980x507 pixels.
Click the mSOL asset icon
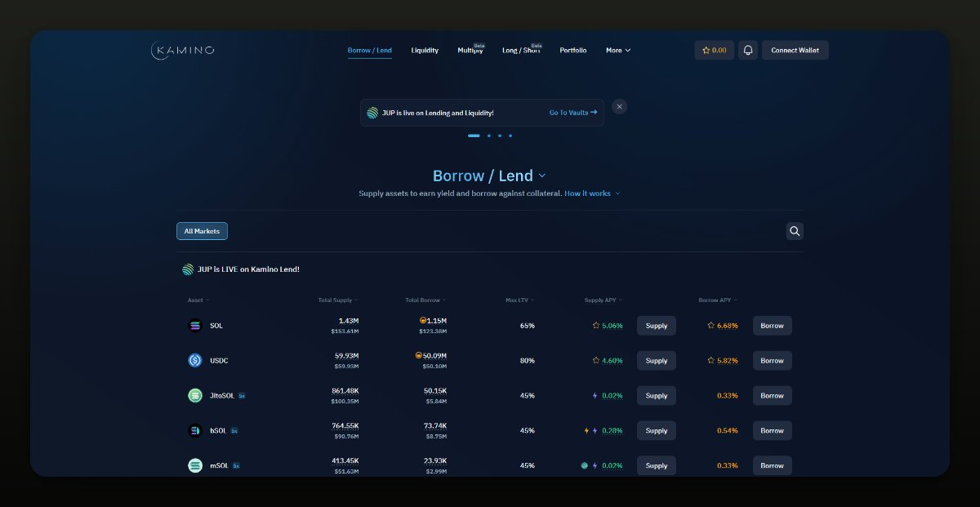[x=195, y=465]
